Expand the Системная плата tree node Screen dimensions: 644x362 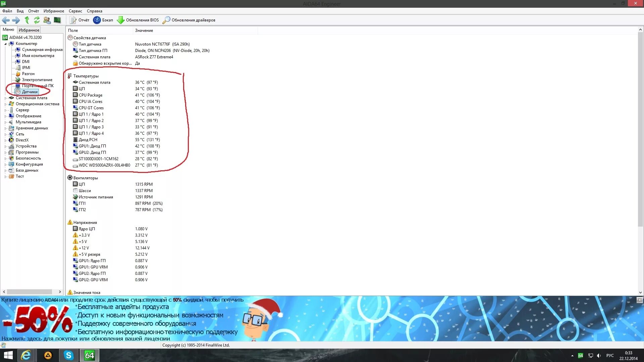[x=5, y=98]
